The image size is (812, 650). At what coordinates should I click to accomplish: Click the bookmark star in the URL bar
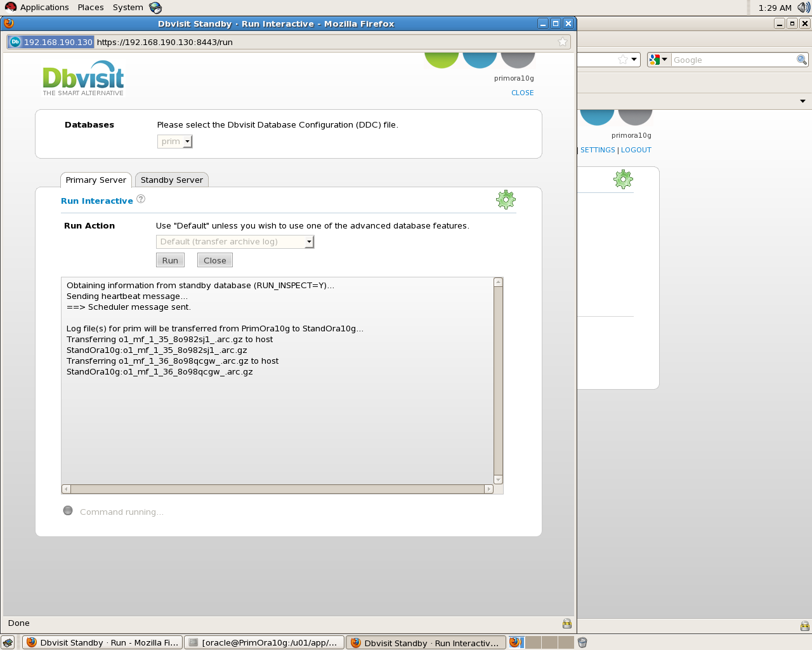click(562, 42)
